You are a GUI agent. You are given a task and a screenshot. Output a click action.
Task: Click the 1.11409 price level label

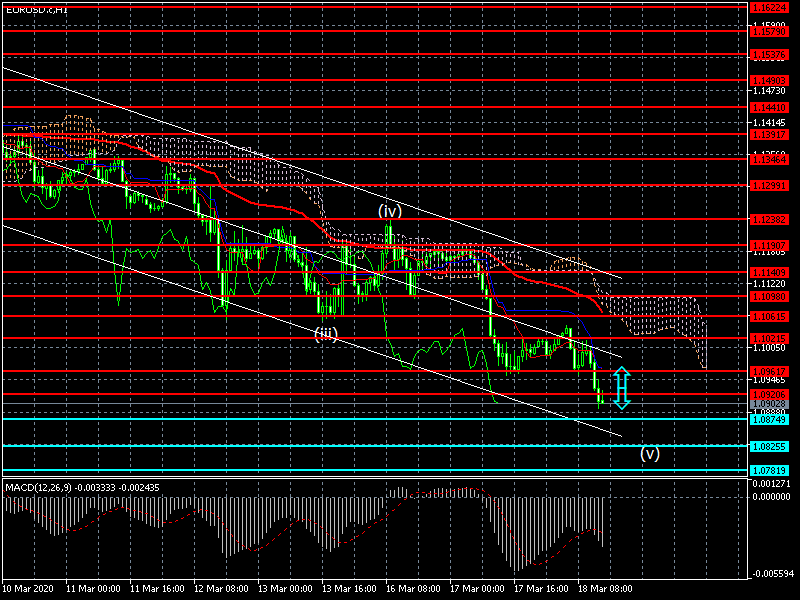pyautogui.click(x=769, y=272)
